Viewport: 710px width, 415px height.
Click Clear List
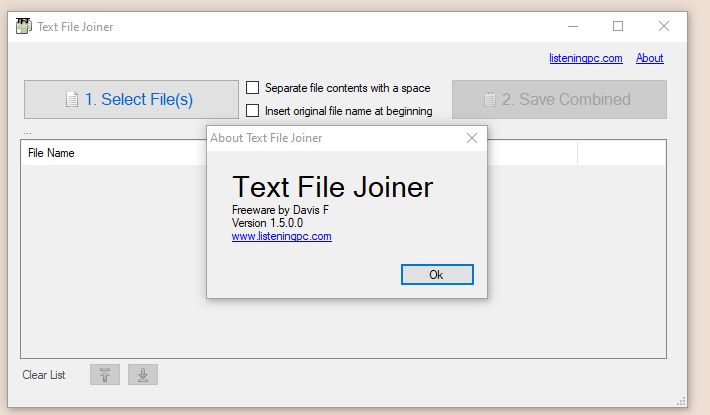[44, 375]
